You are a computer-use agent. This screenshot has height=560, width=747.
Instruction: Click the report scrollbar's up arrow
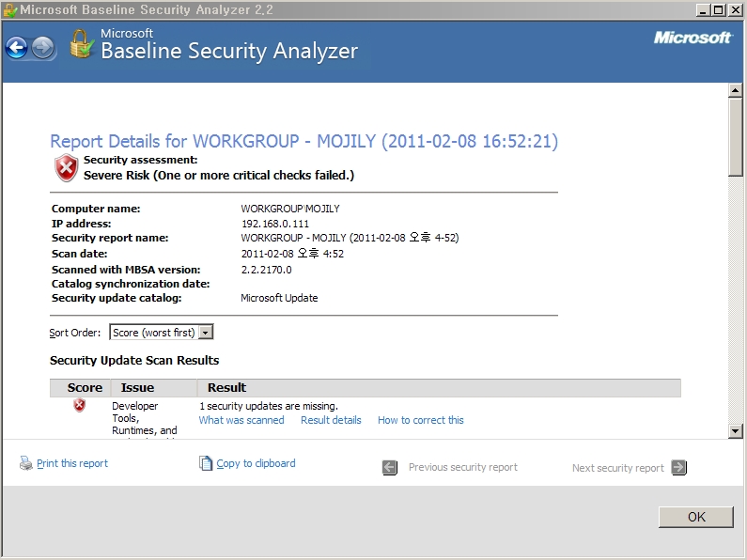coord(736,91)
